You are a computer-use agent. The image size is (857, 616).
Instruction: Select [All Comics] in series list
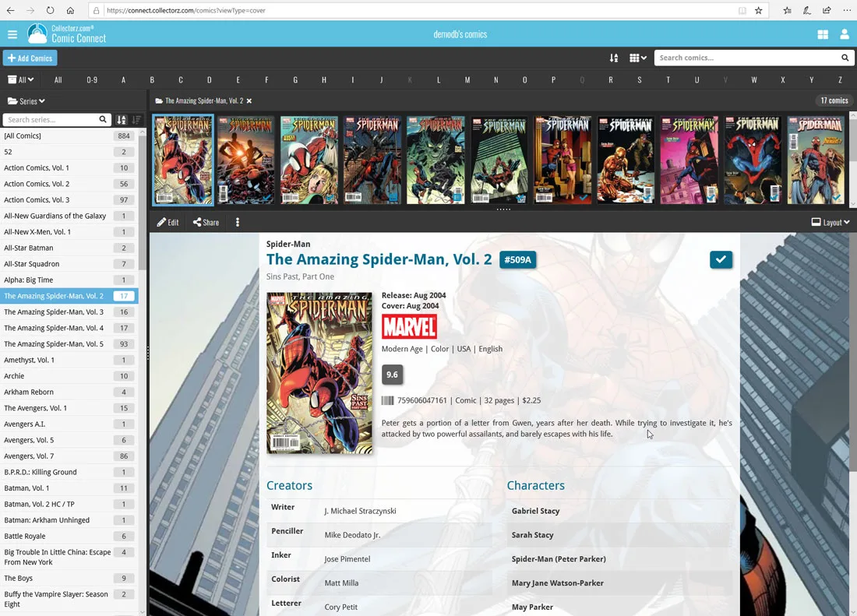pyautogui.click(x=69, y=136)
